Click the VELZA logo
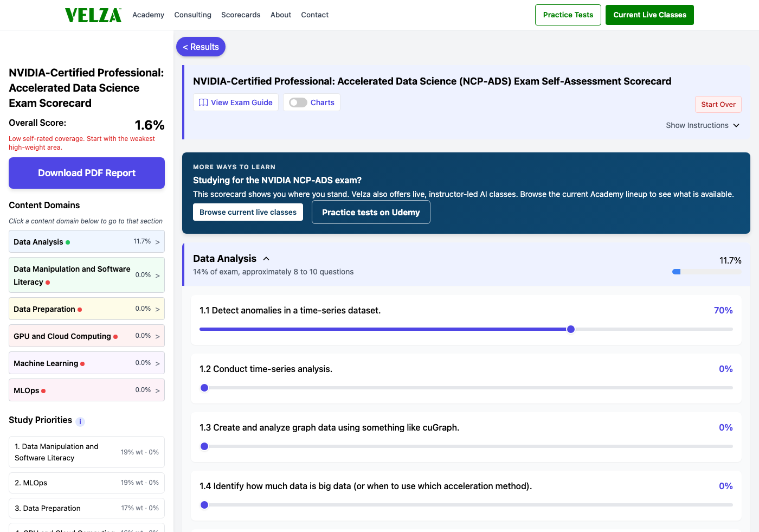Viewport: 759px width, 532px height. [93, 15]
